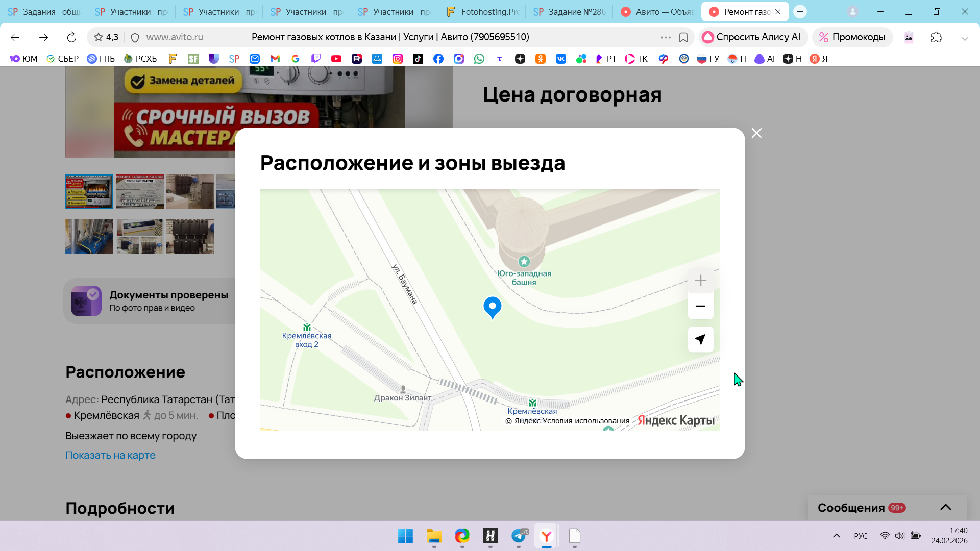This screenshot has height=551, width=980.
Task: Open the browser hamburger menu
Action: [x=880, y=12]
